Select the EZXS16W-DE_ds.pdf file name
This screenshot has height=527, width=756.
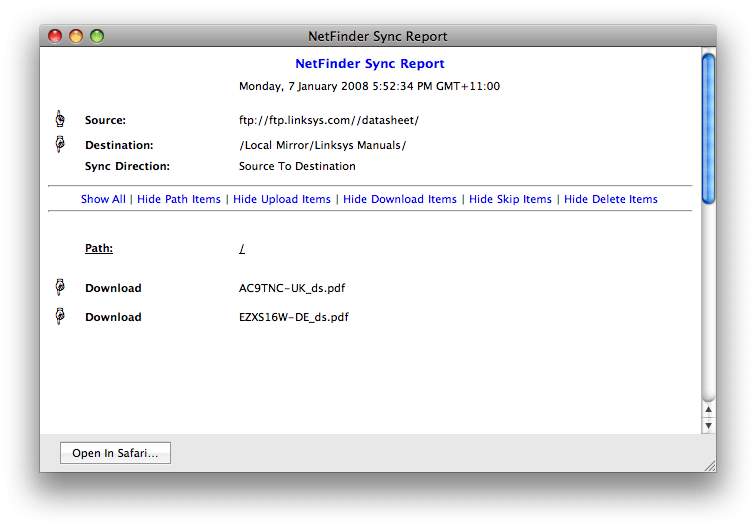pos(294,317)
